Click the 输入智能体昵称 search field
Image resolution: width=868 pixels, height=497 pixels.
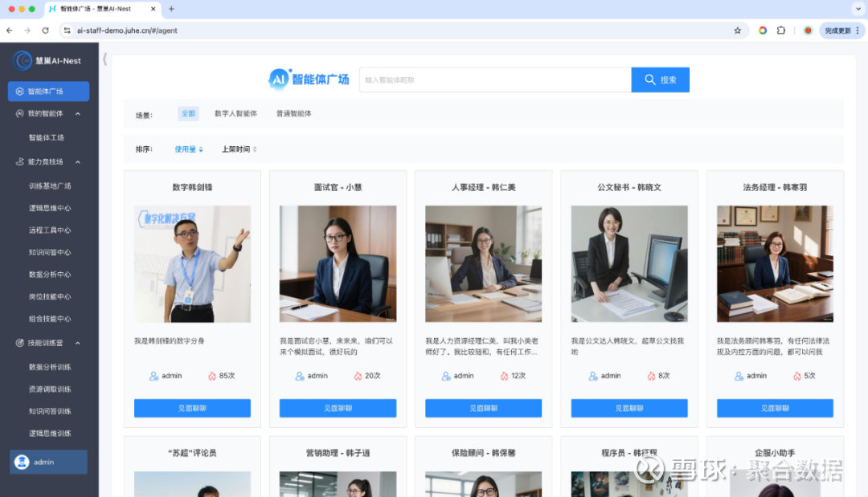[495, 79]
